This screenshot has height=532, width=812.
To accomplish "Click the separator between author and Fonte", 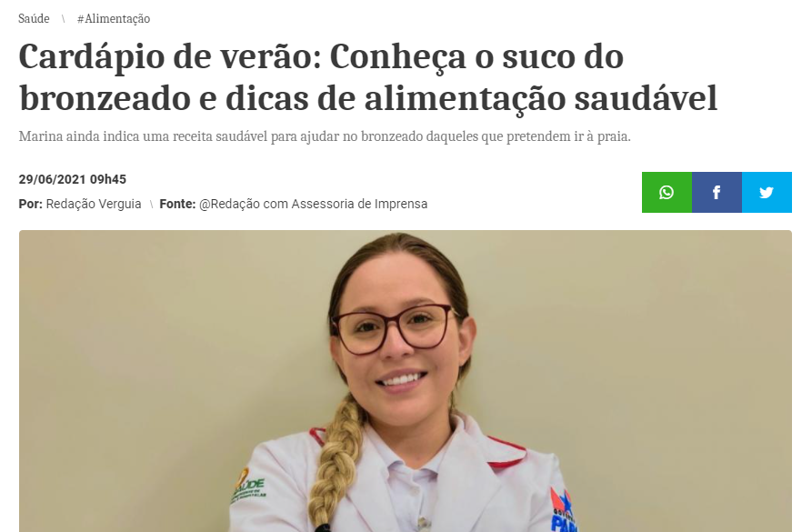I will [x=151, y=205].
